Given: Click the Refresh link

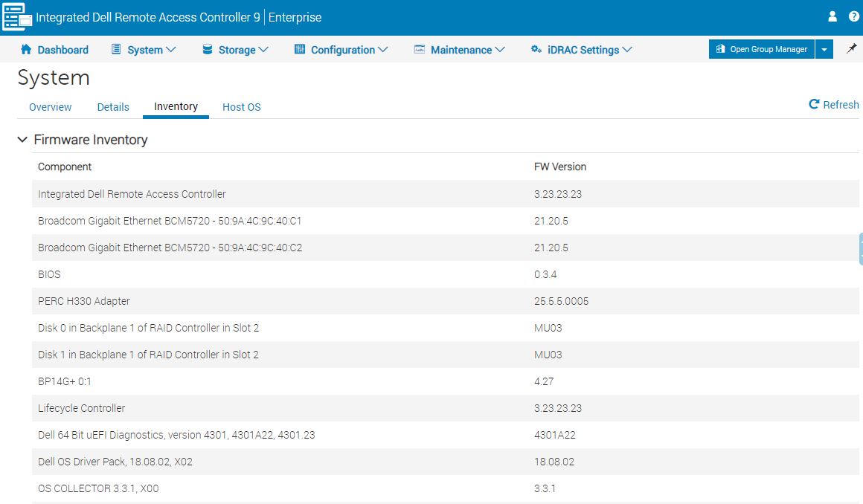Looking at the screenshot, I should 834,105.
